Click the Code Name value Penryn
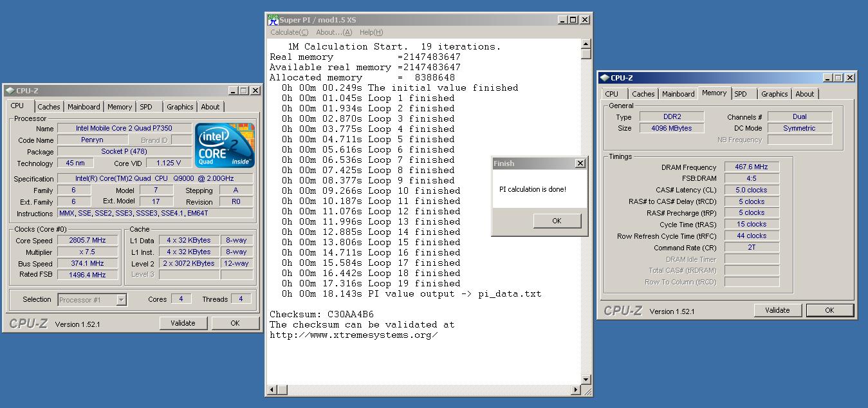The height and width of the screenshot is (408, 868). pos(92,140)
